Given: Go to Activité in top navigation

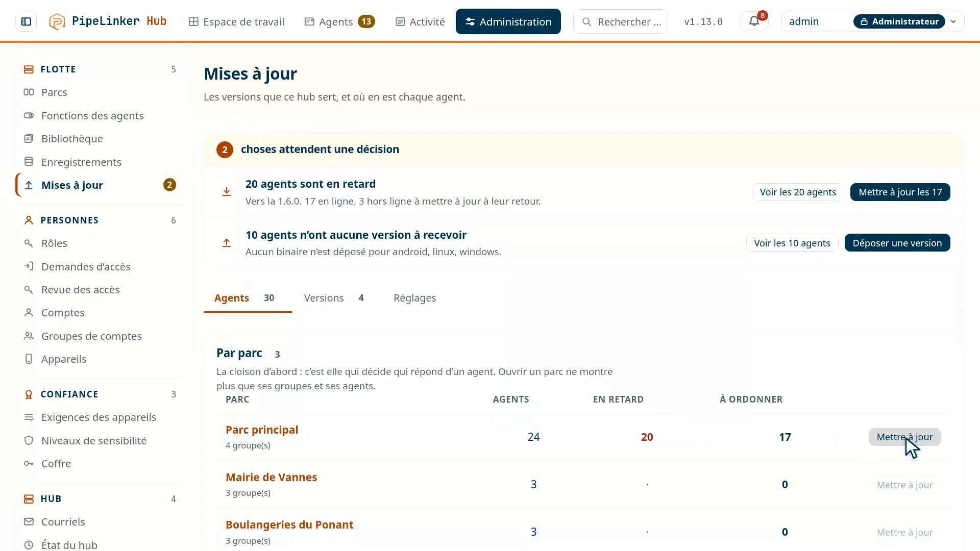Looking at the screenshot, I should (421, 21).
